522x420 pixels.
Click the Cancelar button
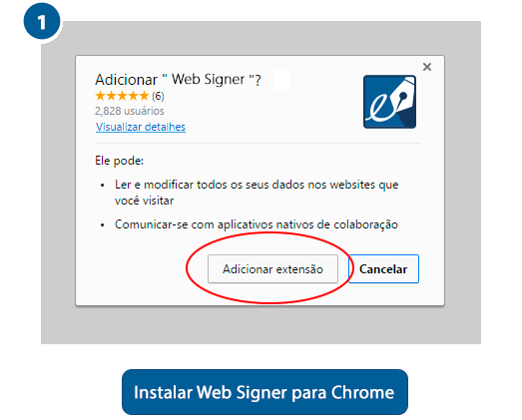tap(383, 269)
